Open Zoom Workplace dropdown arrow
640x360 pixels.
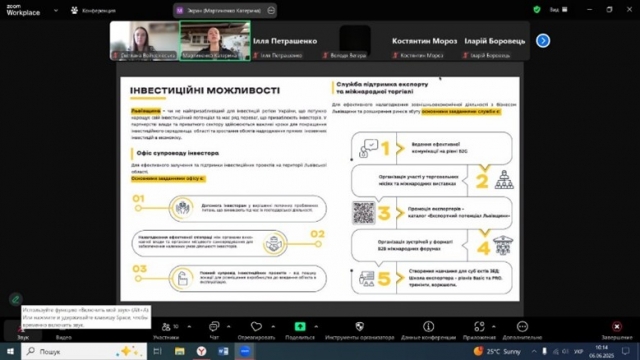(56, 10)
